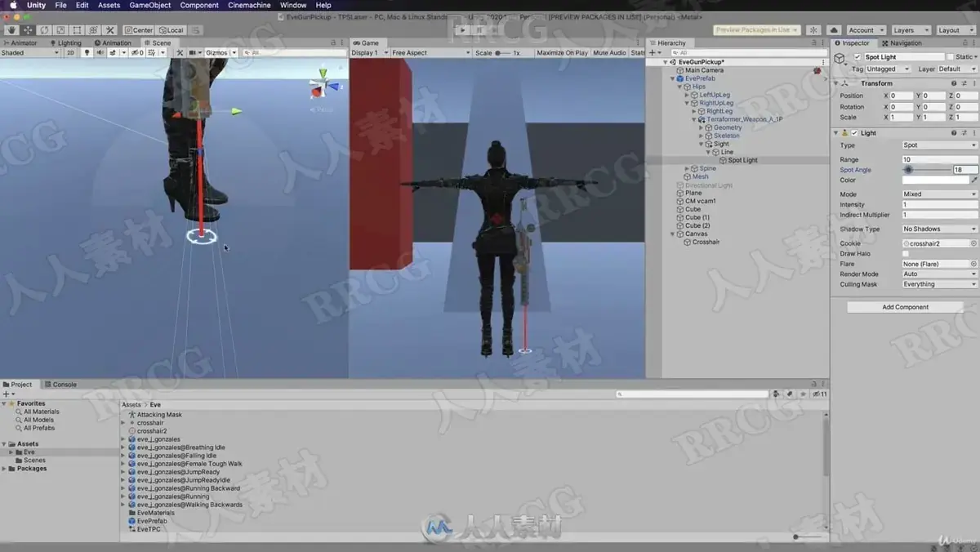Open the color eyedropper picker
Image resolution: width=980 pixels, height=552 pixels.
coord(973,180)
